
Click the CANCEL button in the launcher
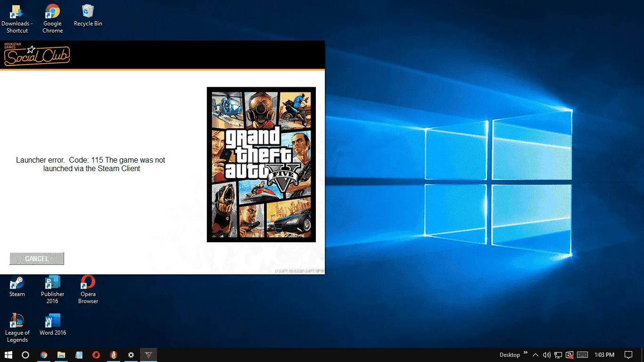coord(37,258)
